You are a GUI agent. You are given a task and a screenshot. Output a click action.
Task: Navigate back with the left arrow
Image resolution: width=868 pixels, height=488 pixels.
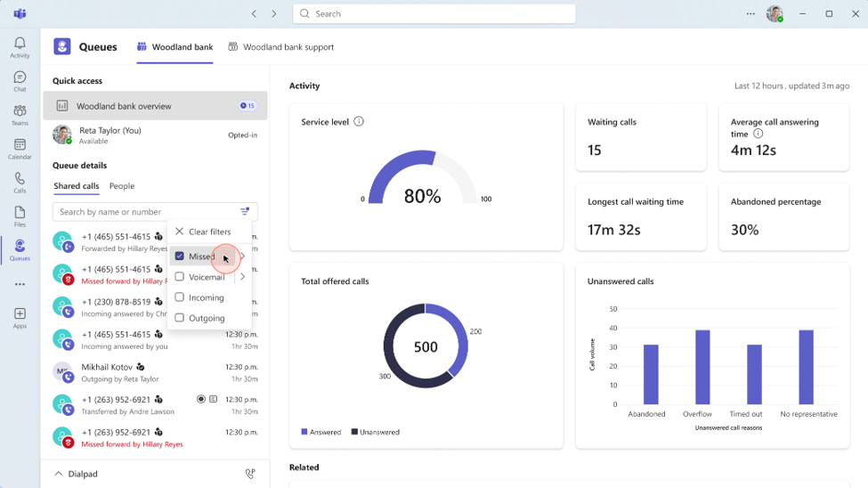click(254, 14)
